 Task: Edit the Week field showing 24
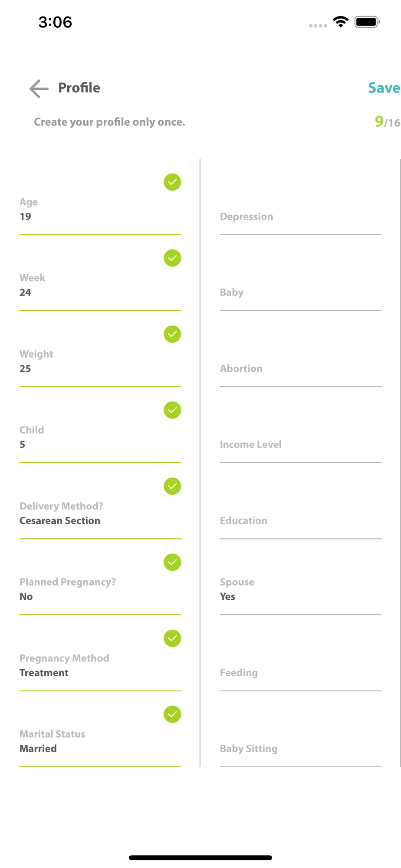coord(100,286)
